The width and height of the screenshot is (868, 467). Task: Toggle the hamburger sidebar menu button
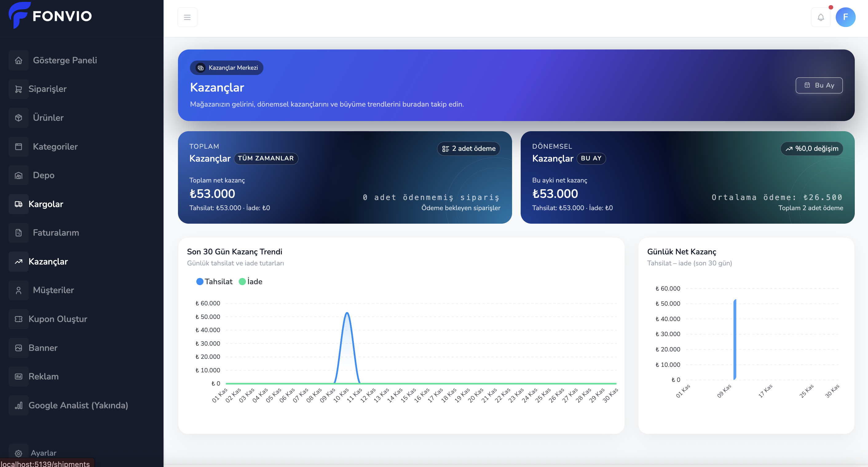[187, 17]
